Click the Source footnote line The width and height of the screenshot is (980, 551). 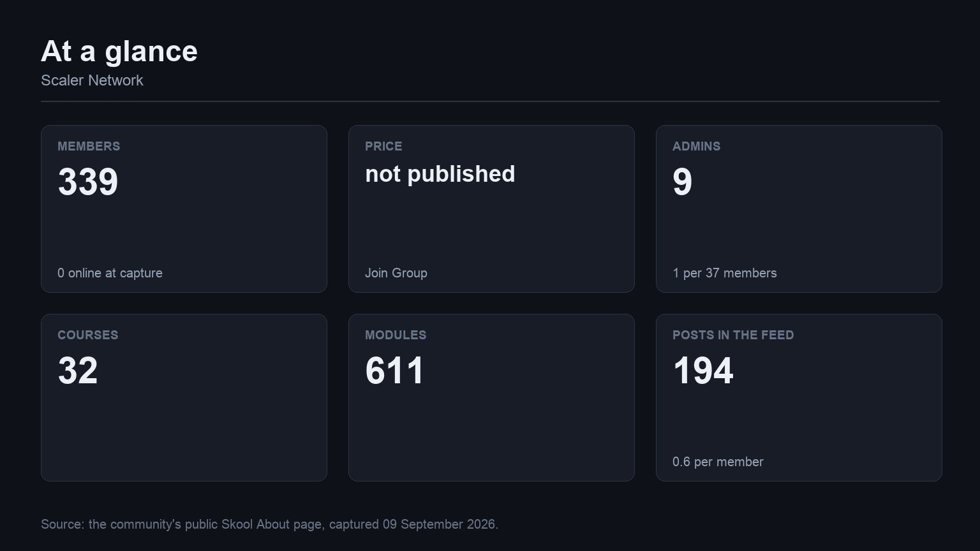click(269, 524)
